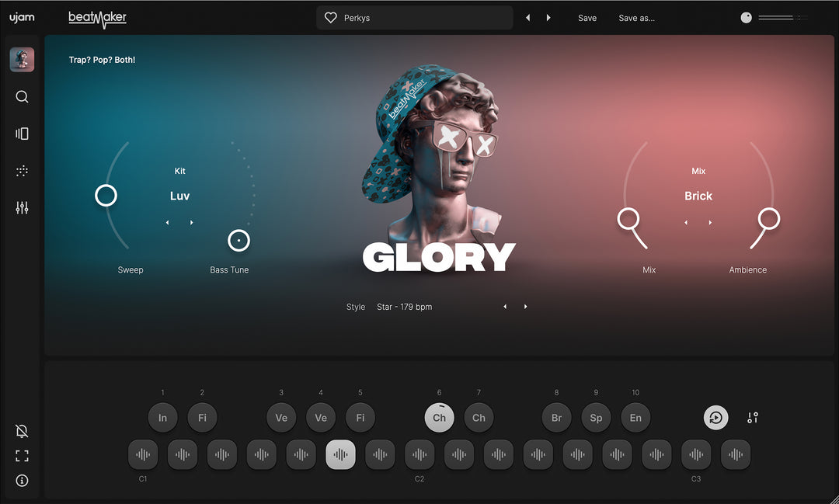The width and height of the screenshot is (839, 504).
Task: Trigger pattern 4 Ve (Verse) pad
Action: (x=321, y=418)
